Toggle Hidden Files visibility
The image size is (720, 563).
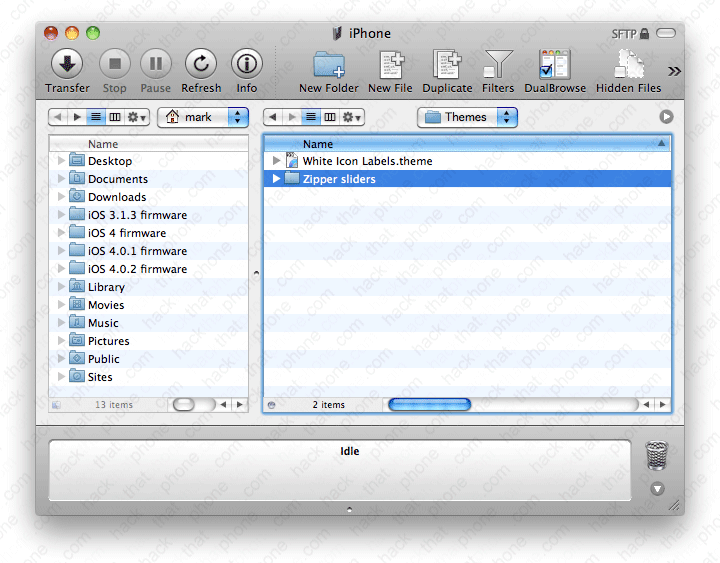tap(628, 65)
